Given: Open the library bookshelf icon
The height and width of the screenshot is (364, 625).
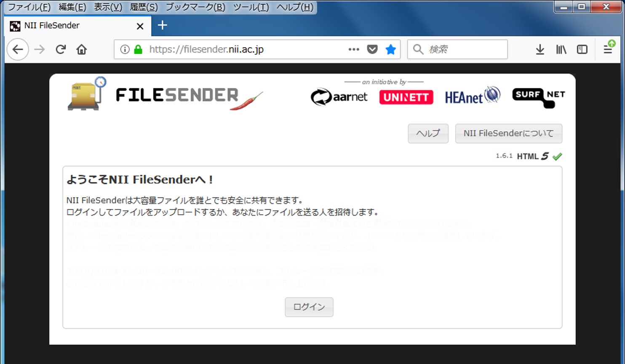Looking at the screenshot, I should click(561, 50).
